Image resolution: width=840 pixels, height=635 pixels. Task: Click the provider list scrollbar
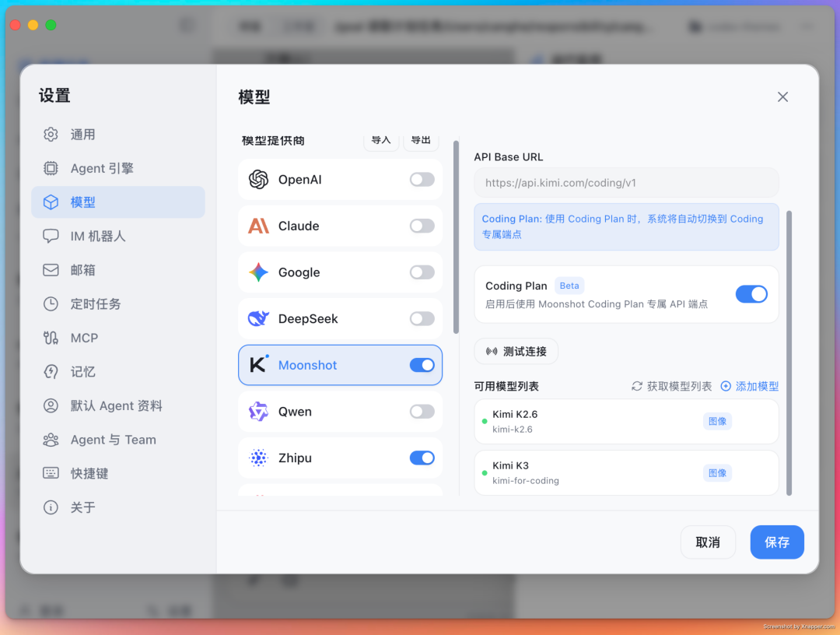tap(456, 237)
